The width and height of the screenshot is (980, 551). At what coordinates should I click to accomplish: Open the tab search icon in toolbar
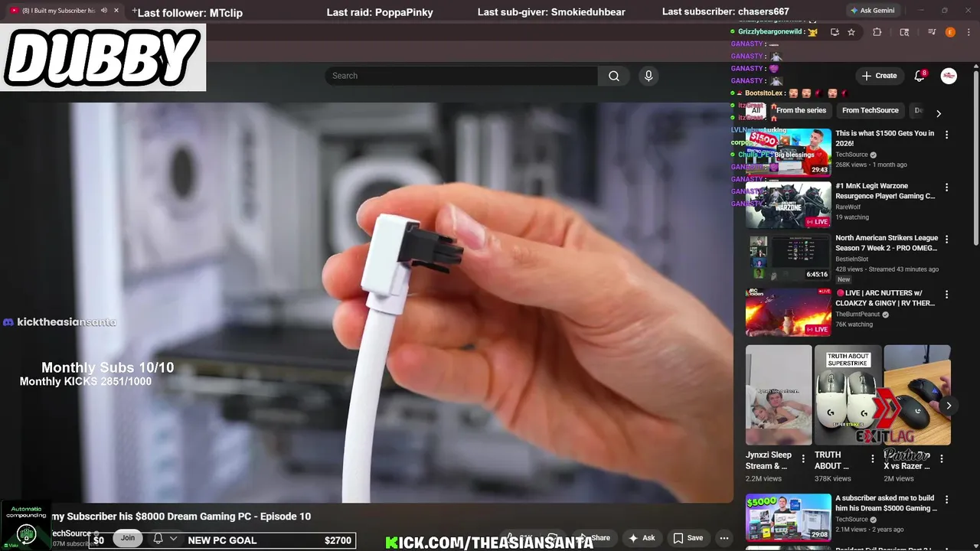(x=904, y=32)
